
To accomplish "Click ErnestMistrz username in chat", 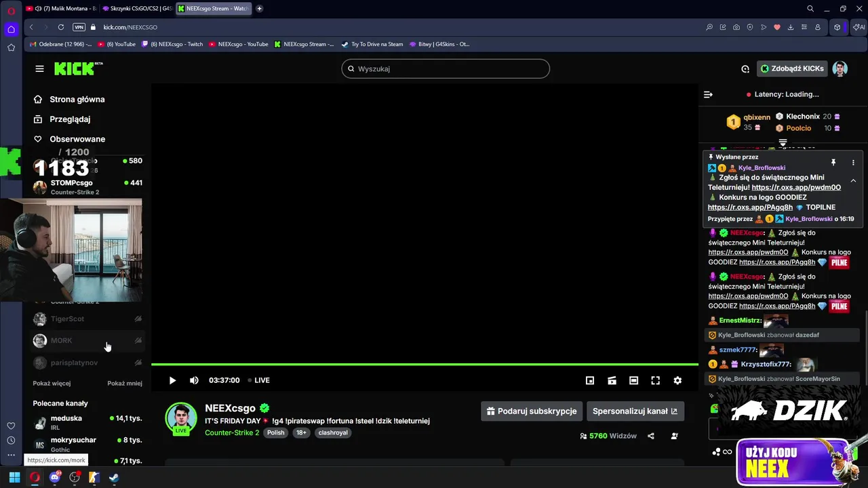I will (x=740, y=321).
